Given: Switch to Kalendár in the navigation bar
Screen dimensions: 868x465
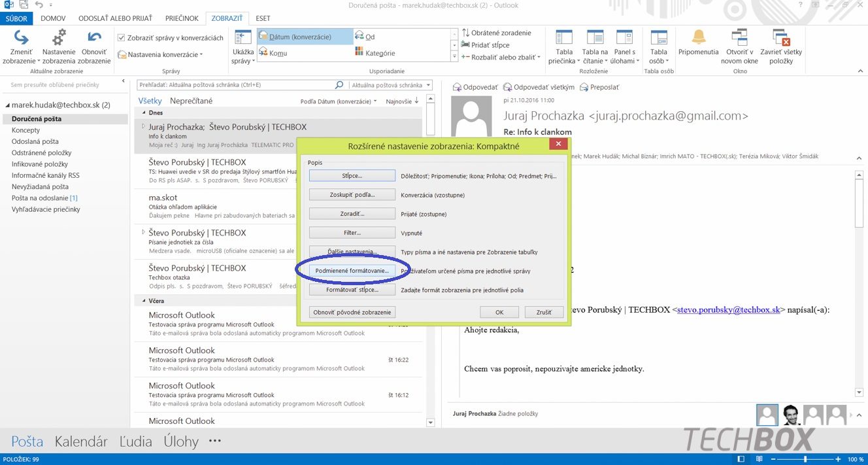Looking at the screenshot, I should coord(81,441).
